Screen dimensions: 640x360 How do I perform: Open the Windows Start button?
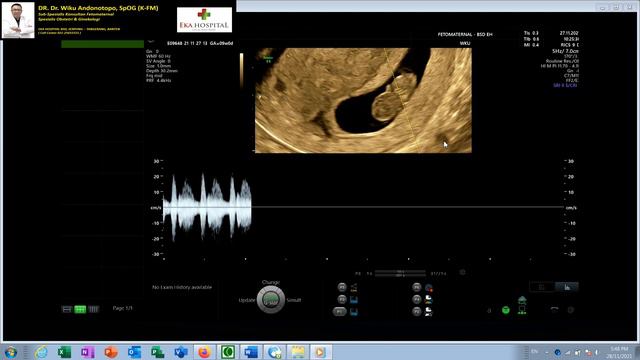click(x=11, y=352)
